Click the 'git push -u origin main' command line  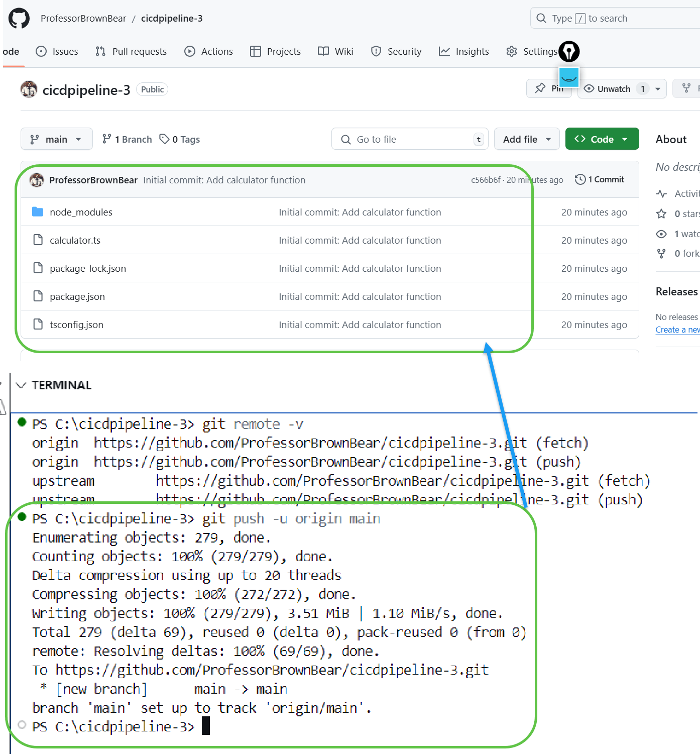point(206,519)
